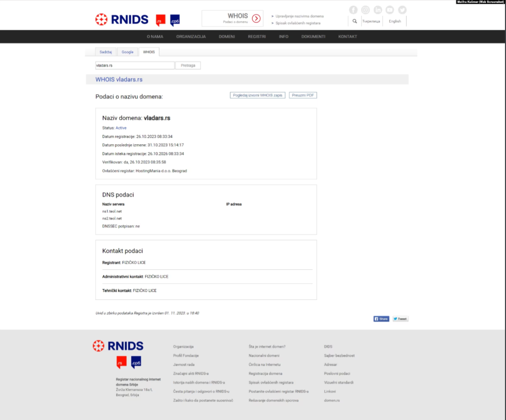506x420 pixels.
Task: Open the DOKUMENTI menu item
Action: click(313, 37)
